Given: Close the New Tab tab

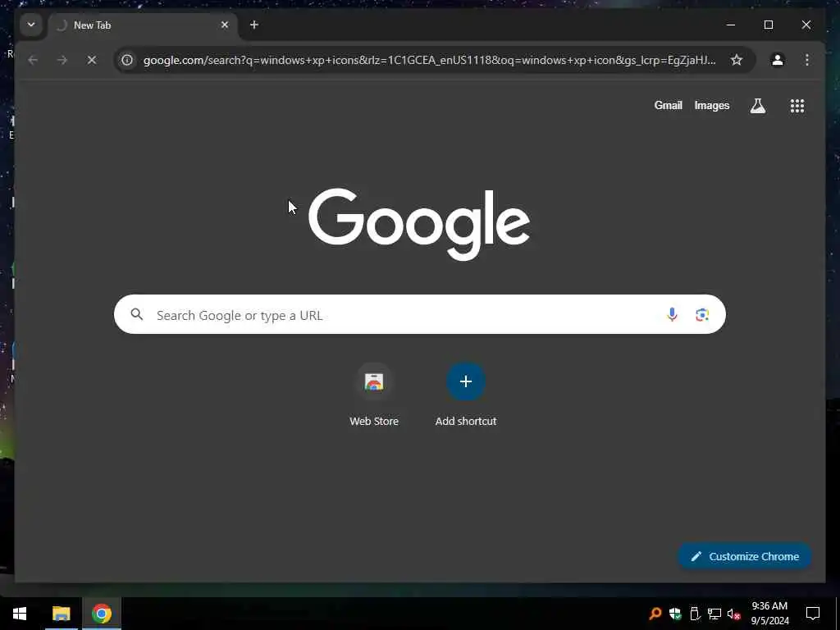Looking at the screenshot, I should click(x=225, y=25).
